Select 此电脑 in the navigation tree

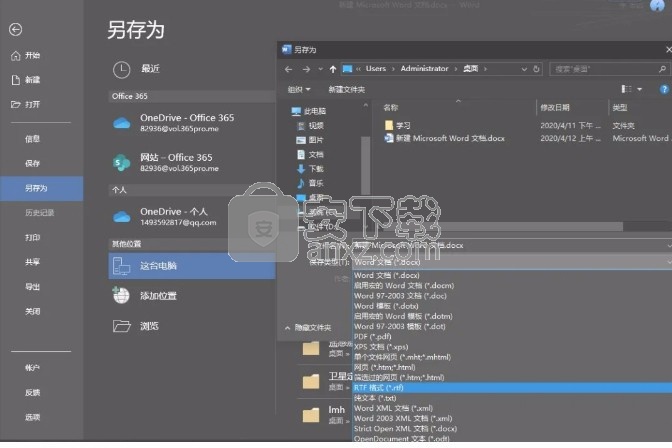coord(309,111)
